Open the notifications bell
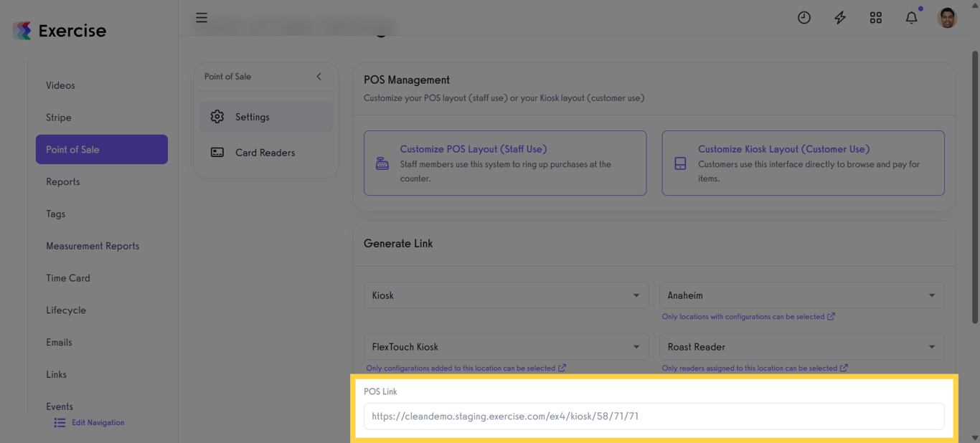 tap(911, 18)
